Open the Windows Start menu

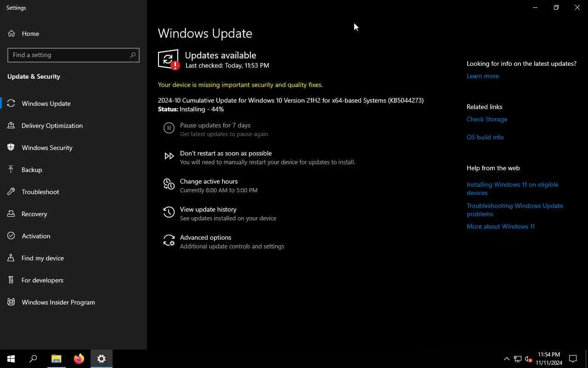coord(11,359)
